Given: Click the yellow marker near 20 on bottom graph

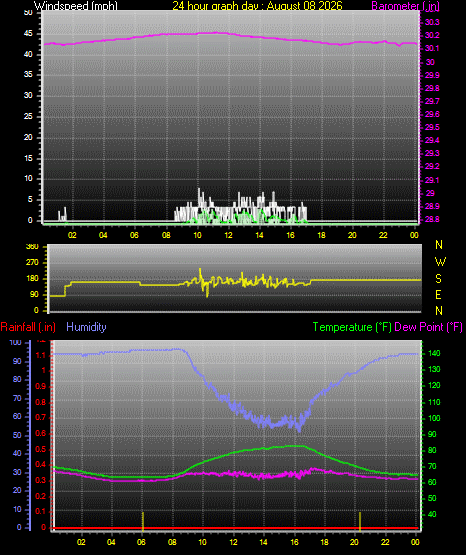Looking at the screenshot, I should [x=360, y=521].
